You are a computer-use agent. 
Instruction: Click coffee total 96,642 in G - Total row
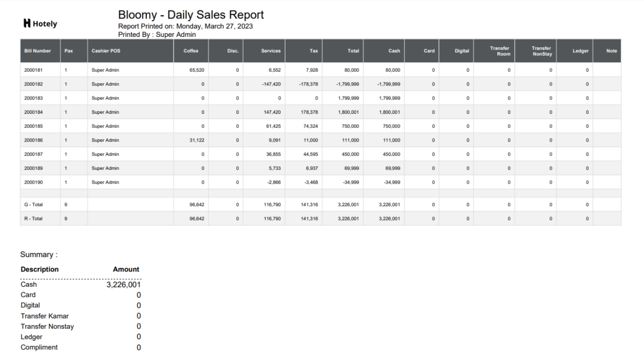[x=197, y=205]
